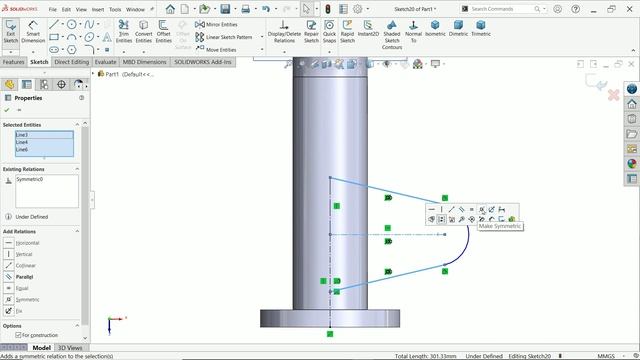This screenshot has width=640, height=360.
Task: Open the Tools menu
Action: click(115, 9)
